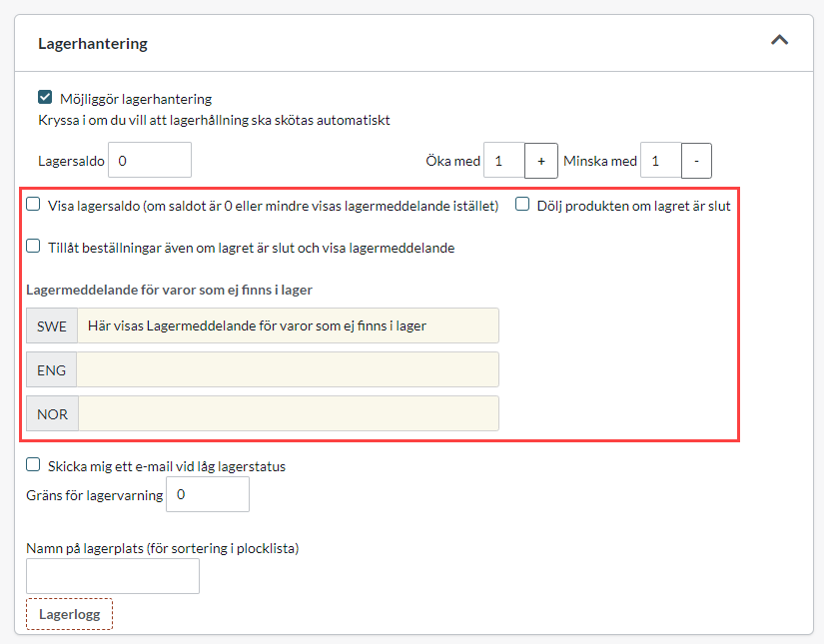824x644 pixels.
Task: Check Dölj produkten om lagret är slut
Action: point(522,205)
